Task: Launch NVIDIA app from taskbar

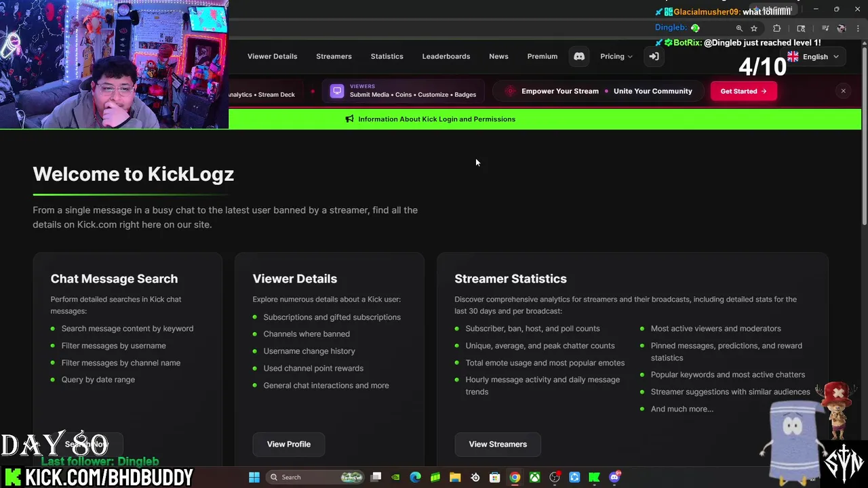Action: point(395,477)
